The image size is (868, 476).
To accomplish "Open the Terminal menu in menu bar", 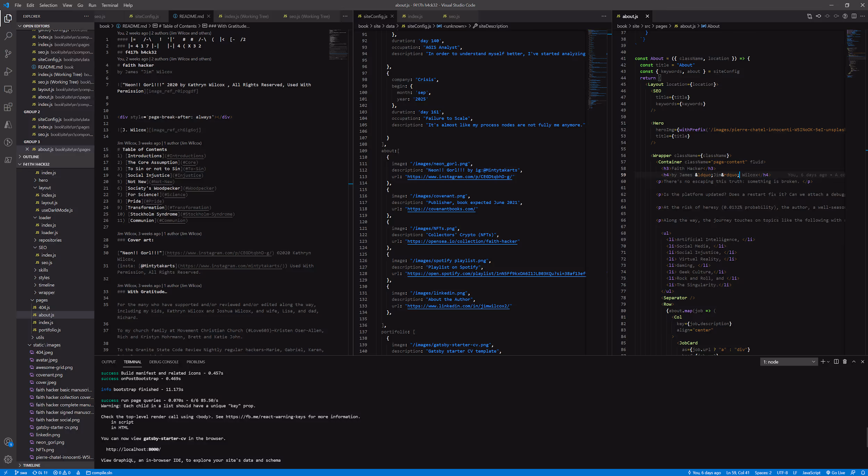I will click(x=110, y=5).
